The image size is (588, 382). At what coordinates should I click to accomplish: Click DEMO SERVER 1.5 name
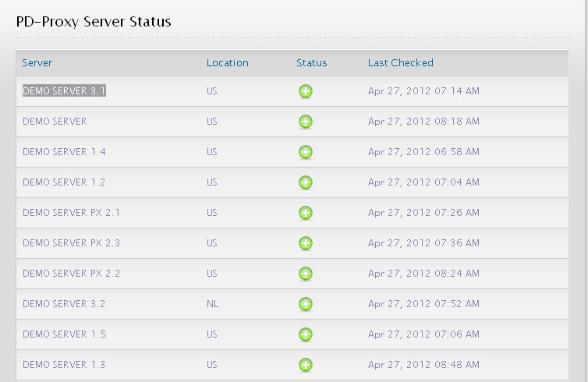click(x=64, y=334)
